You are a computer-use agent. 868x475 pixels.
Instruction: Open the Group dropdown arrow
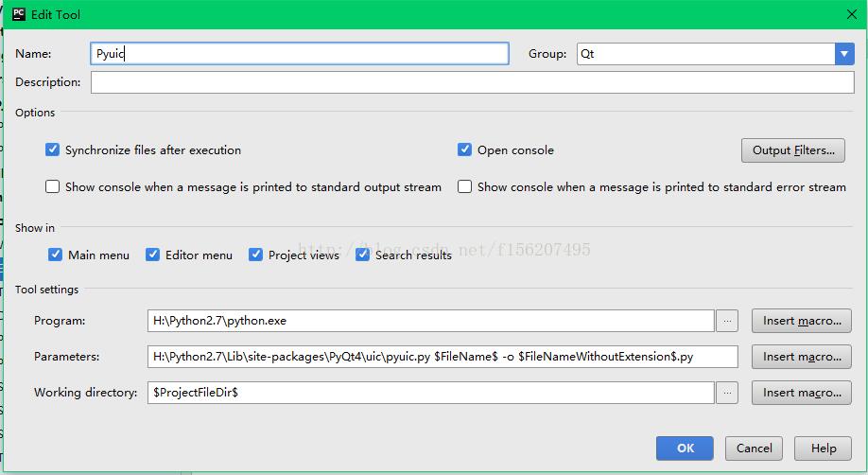[x=844, y=54]
